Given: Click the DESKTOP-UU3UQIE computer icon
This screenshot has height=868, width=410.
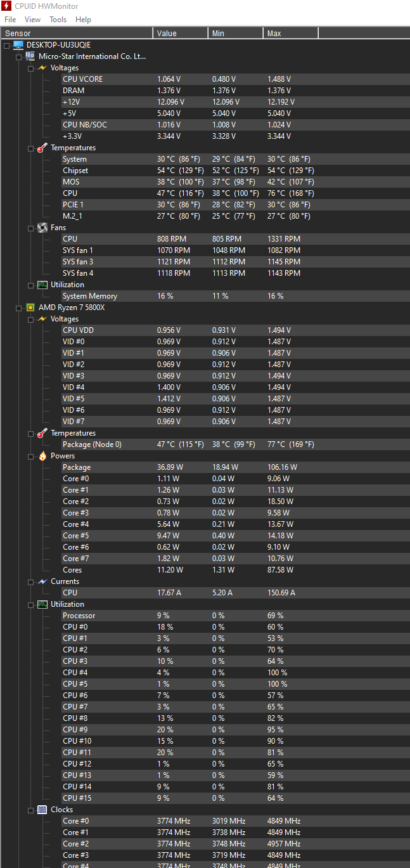Looking at the screenshot, I should click(18, 45).
